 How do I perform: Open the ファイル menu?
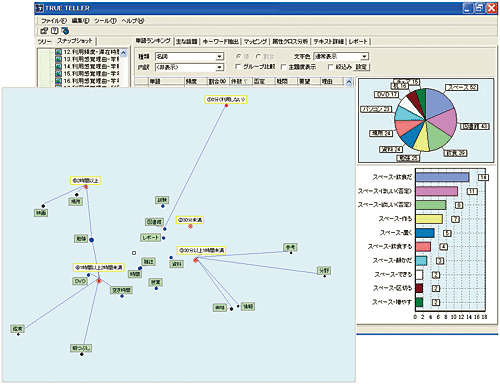(54, 21)
